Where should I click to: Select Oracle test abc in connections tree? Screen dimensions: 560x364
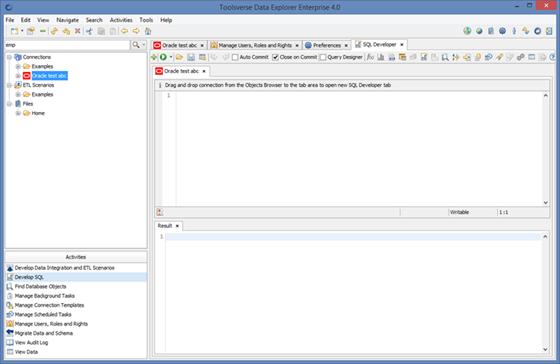49,76
